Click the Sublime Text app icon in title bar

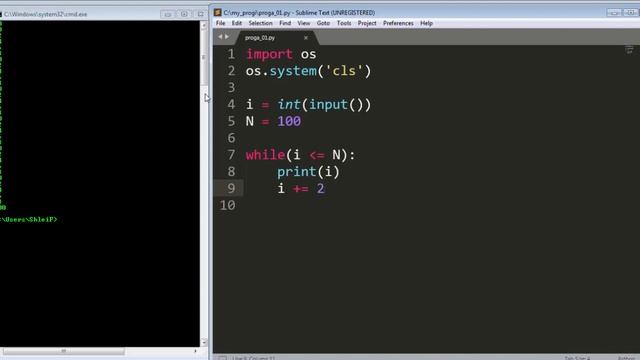pyautogui.click(x=218, y=13)
